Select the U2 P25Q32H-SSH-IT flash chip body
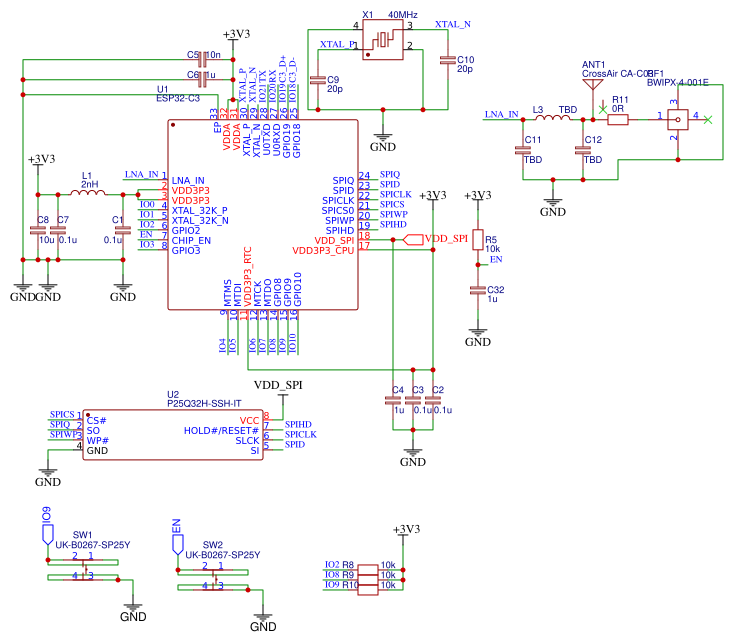 tap(173, 435)
